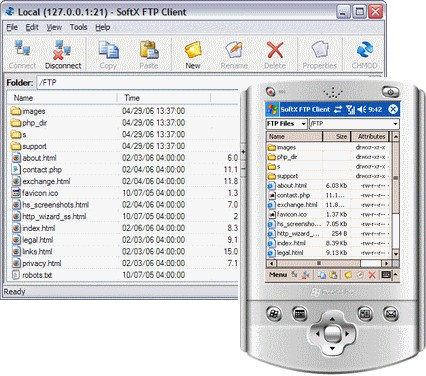Screen dimensions: 426x376
Task: Open the Edit menu
Action: click(x=32, y=27)
